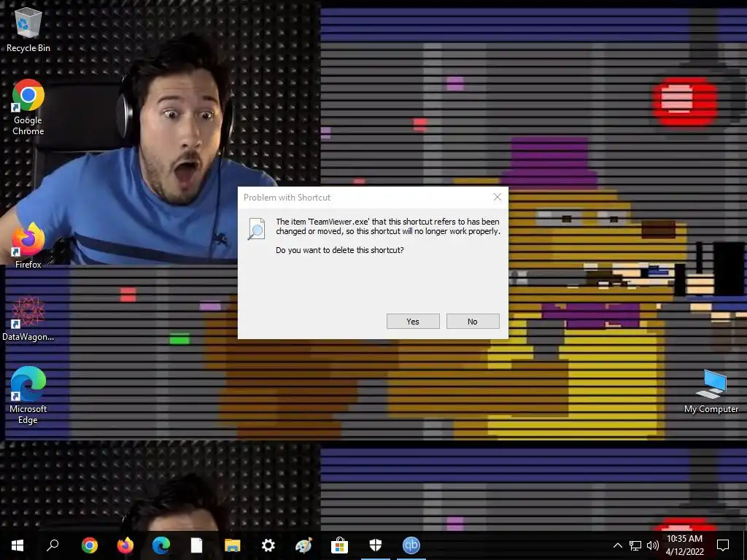
Task: Open taskbar search magnifier
Action: pos(53,545)
